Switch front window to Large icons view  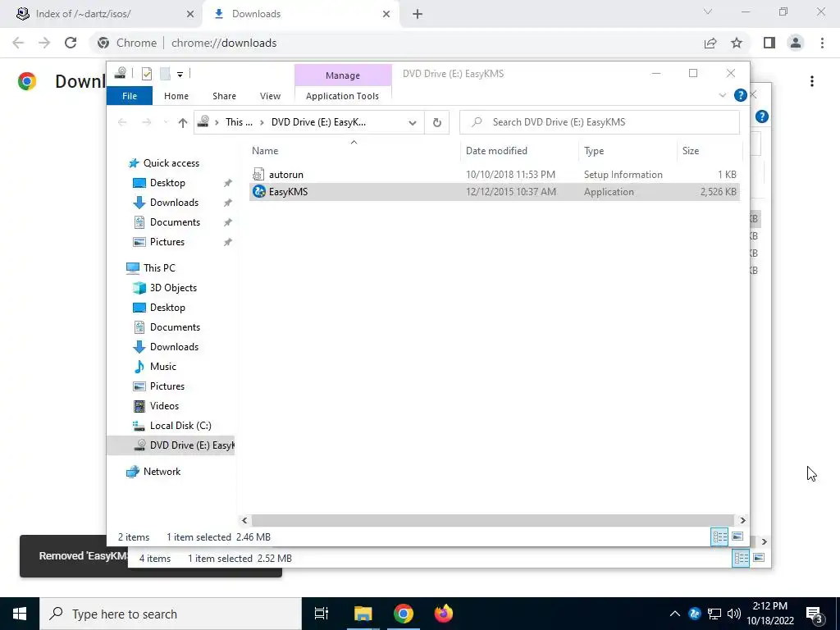[x=737, y=536]
